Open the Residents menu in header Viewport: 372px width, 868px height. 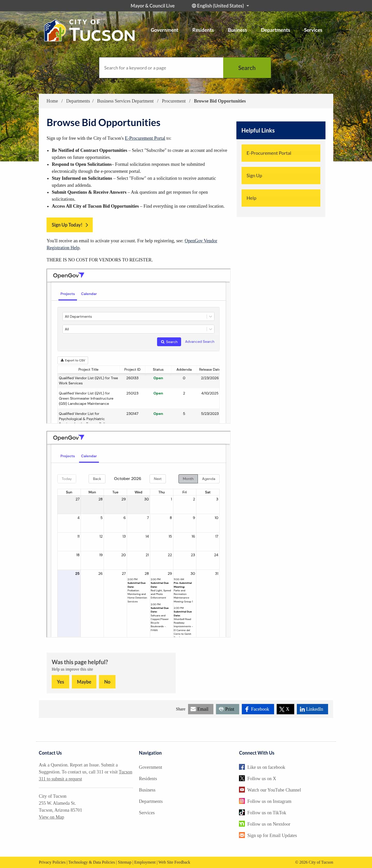203,30
